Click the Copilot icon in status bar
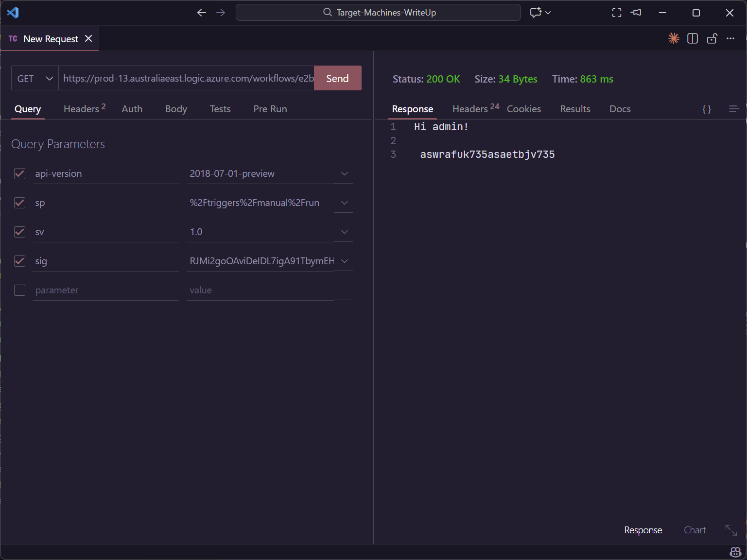This screenshot has height=560, width=747. pyautogui.click(x=735, y=552)
